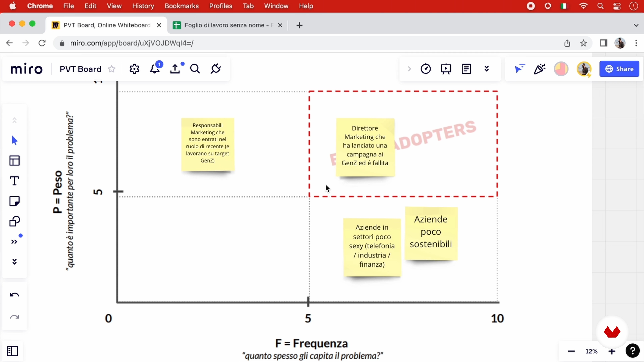Open the Templates tool in left toolbar
The height and width of the screenshot is (362, 644).
[x=14, y=161]
